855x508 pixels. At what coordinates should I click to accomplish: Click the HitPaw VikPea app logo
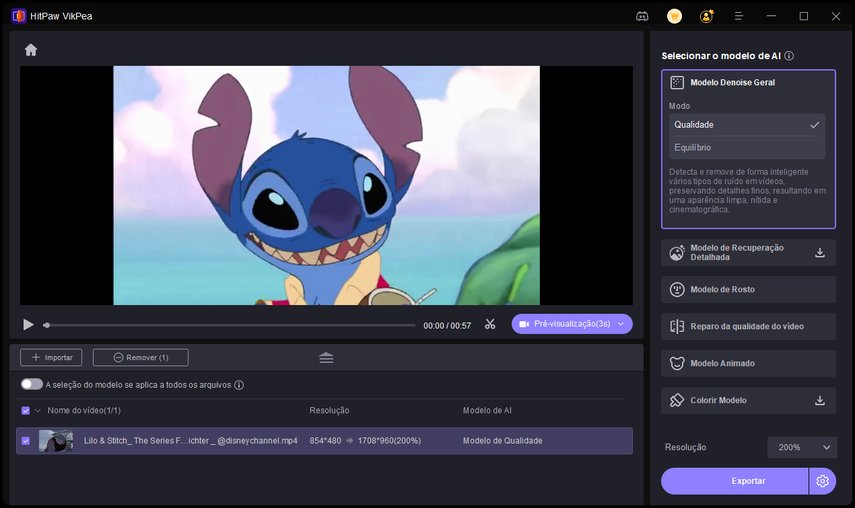coord(19,16)
